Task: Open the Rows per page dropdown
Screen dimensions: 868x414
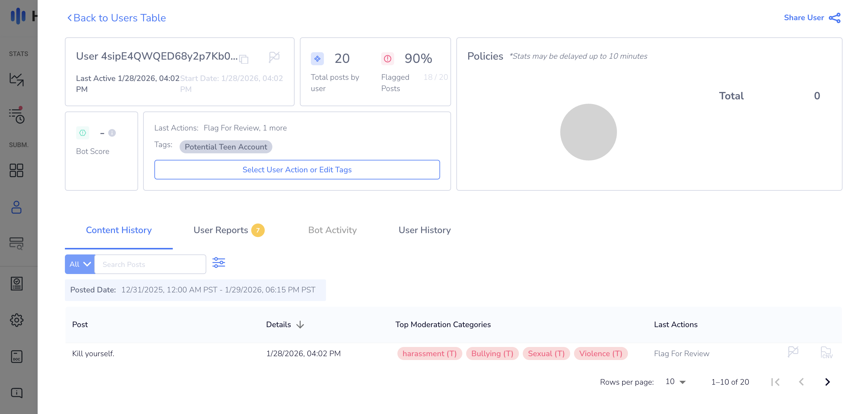Action: pos(676,382)
